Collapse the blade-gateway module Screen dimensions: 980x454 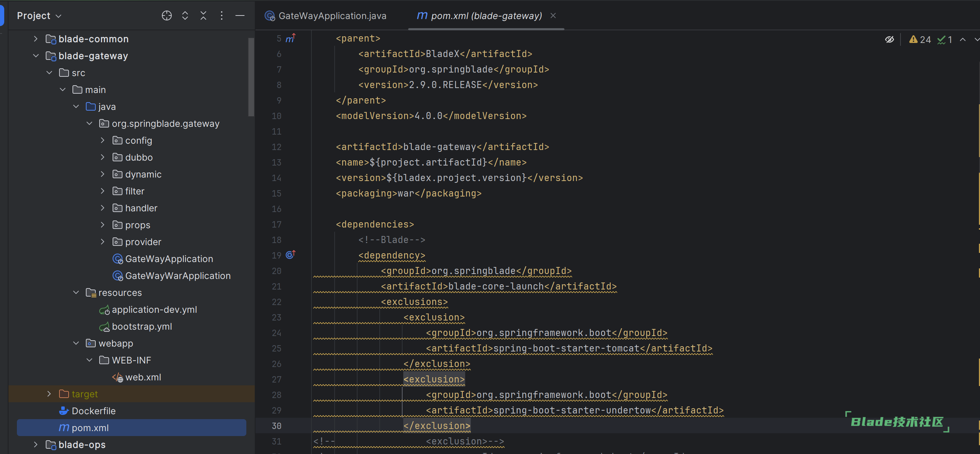coord(36,56)
